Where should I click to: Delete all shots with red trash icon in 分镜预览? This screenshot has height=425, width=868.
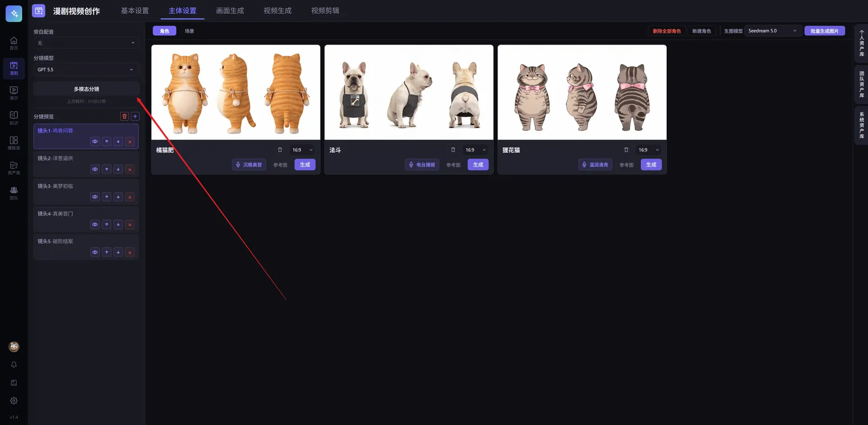(x=124, y=116)
